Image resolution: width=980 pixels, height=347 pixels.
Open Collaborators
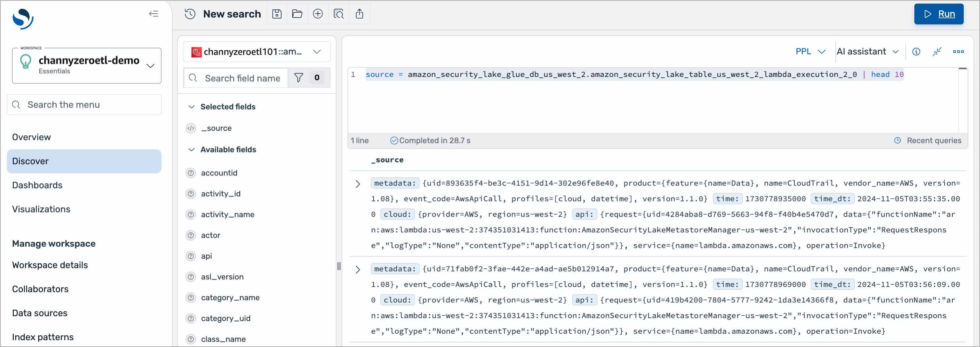tap(40, 289)
